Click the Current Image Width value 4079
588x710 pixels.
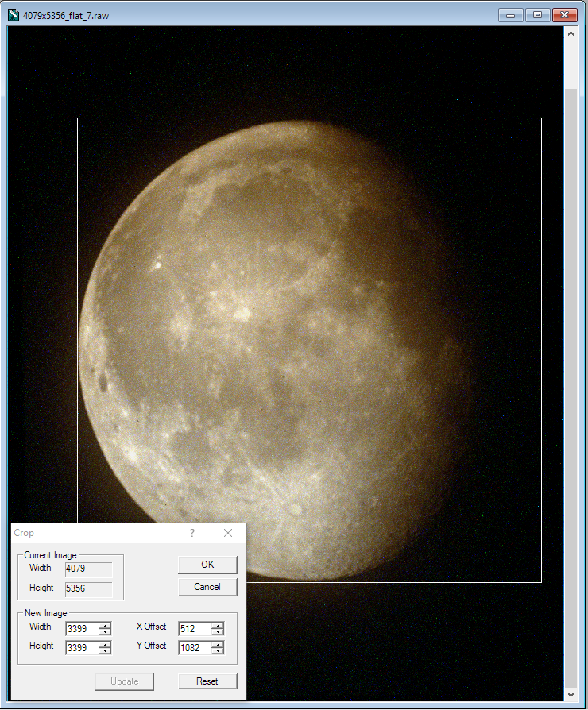click(88, 569)
